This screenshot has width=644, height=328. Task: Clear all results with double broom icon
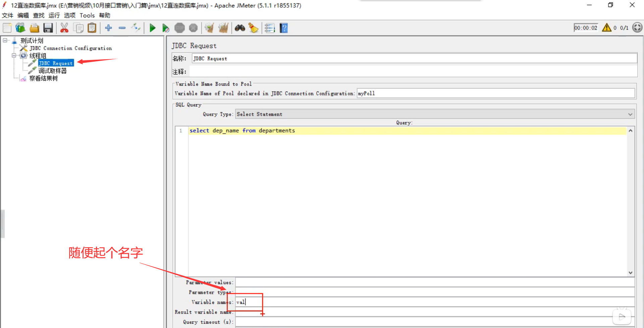click(223, 28)
